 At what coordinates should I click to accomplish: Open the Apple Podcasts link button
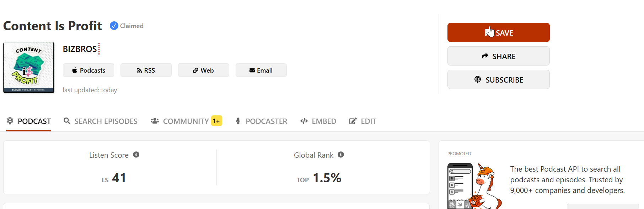(88, 70)
